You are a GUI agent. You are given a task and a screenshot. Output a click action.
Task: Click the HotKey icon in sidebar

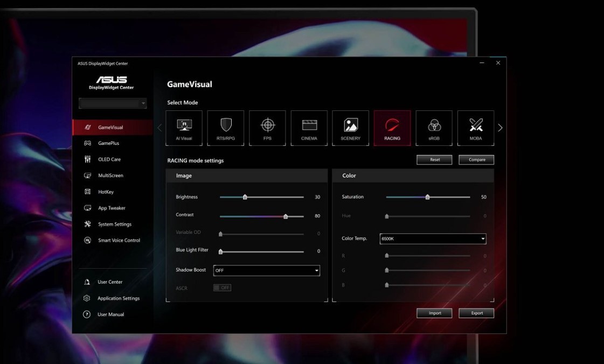87,192
